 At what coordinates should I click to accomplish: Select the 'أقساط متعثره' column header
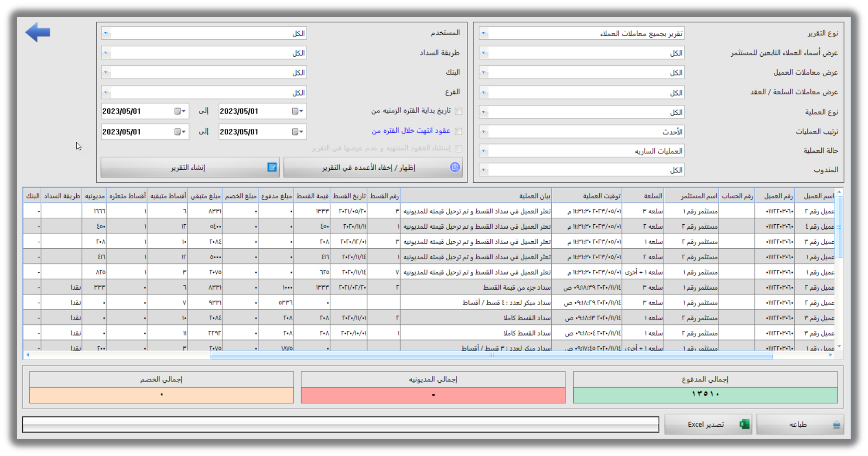(127, 196)
